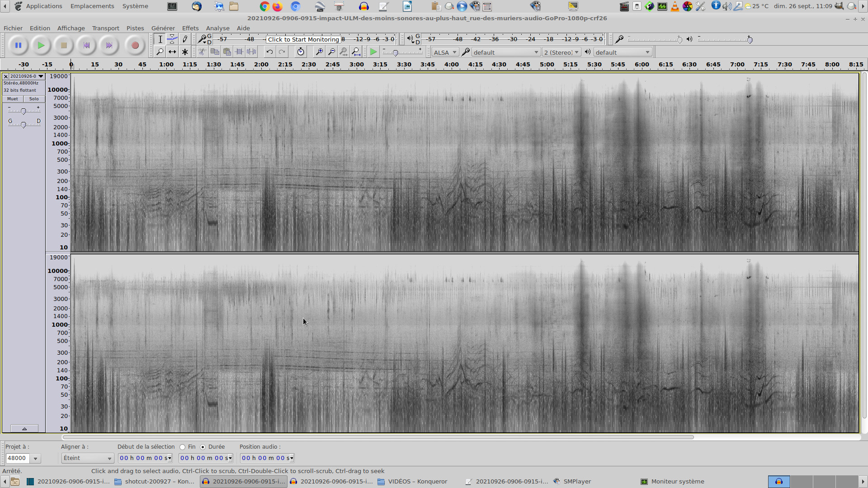Screen dimensions: 868x488
Task: Open the Sync-Lock timer icon
Action: 301,52
